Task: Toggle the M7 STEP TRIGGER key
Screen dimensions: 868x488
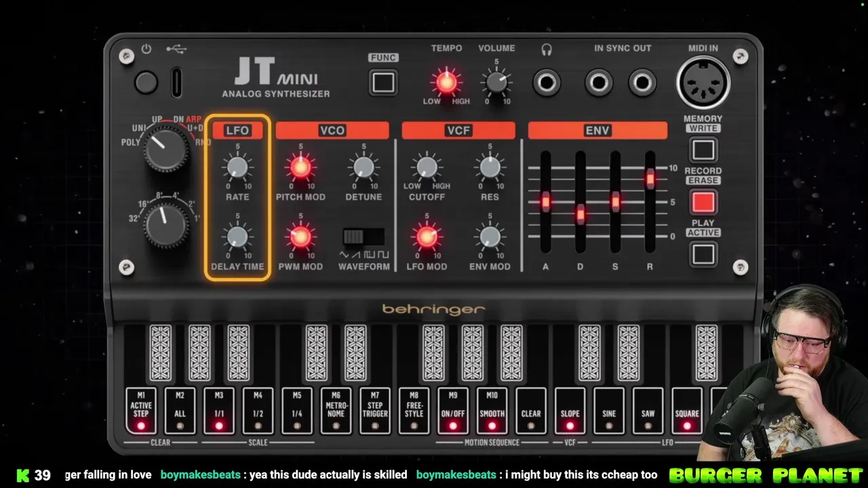Action: [375, 411]
